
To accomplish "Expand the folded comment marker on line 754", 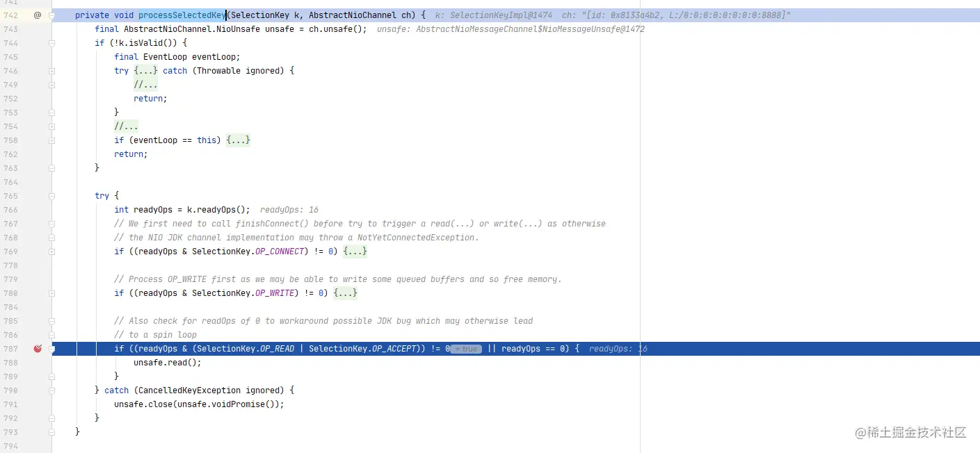I will (x=51, y=126).
